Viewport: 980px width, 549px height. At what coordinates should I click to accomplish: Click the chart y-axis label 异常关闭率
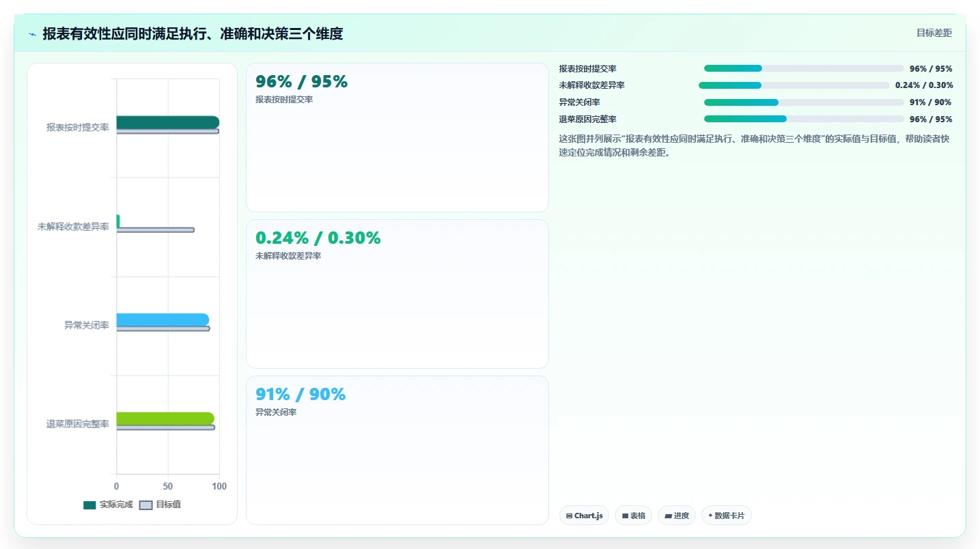(x=87, y=326)
